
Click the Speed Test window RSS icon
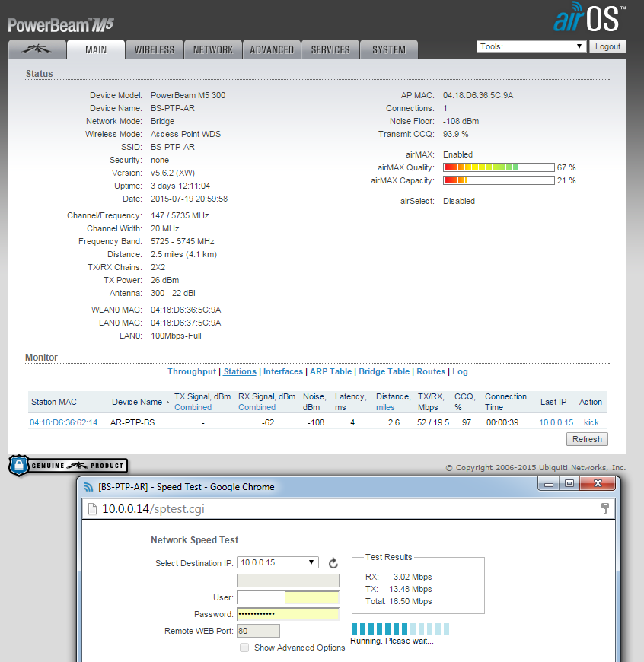pyautogui.click(x=88, y=487)
